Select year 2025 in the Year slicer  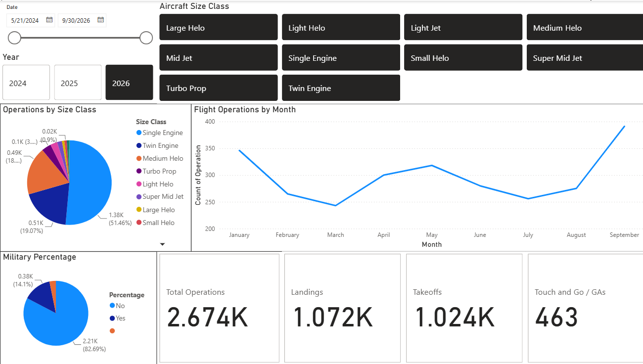pyautogui.click(x=78, y=83)
